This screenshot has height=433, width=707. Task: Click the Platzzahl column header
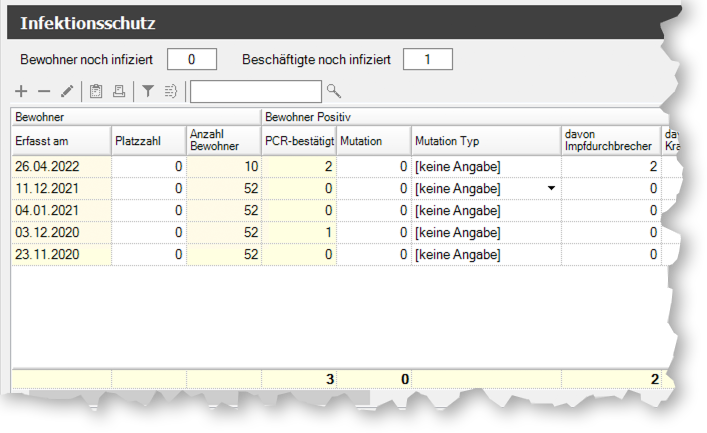[148, 141]
